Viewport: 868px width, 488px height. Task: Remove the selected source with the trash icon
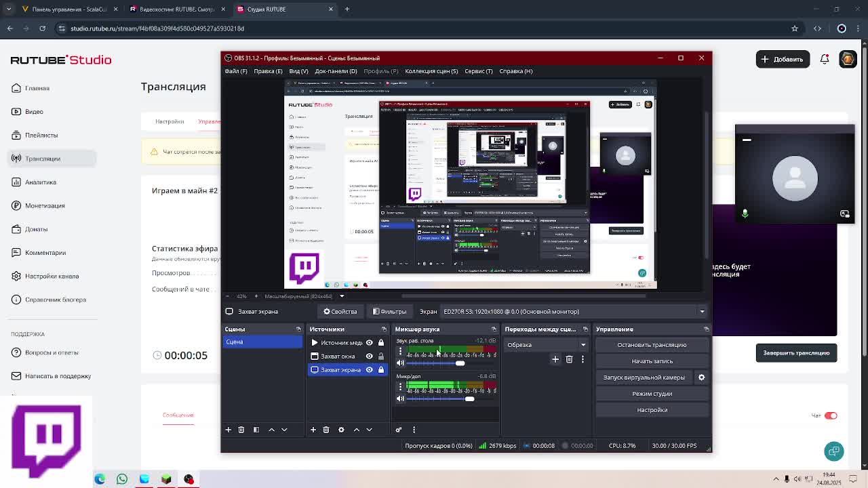tap(326, 430)
